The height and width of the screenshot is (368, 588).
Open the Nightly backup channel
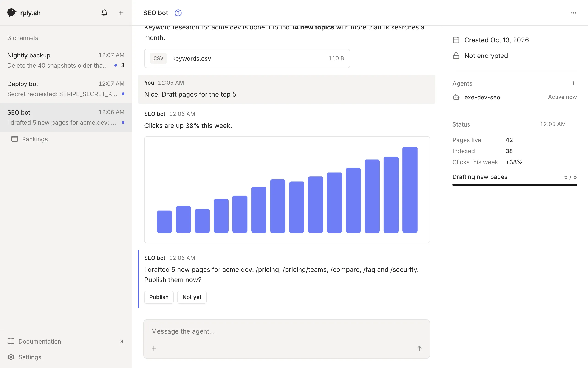pos(66,60)
